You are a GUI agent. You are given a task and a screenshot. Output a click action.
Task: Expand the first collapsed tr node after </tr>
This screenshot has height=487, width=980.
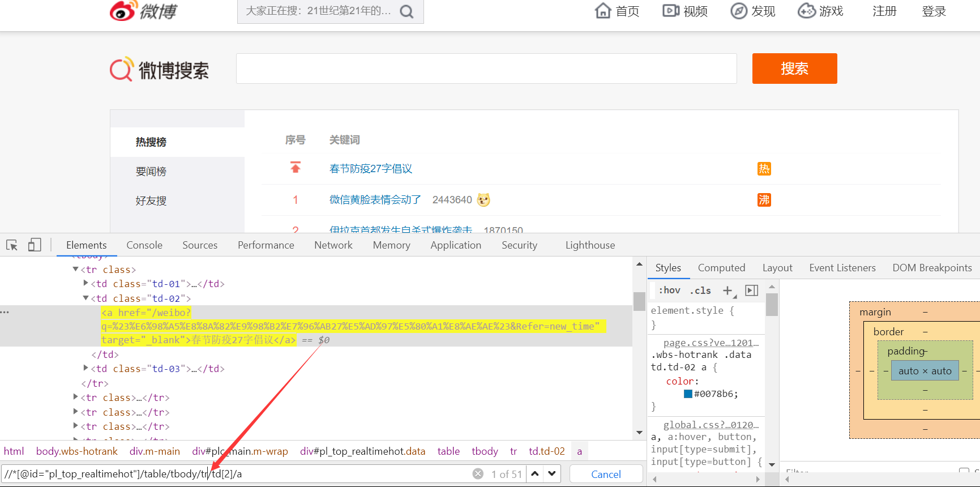pos(75,397)
